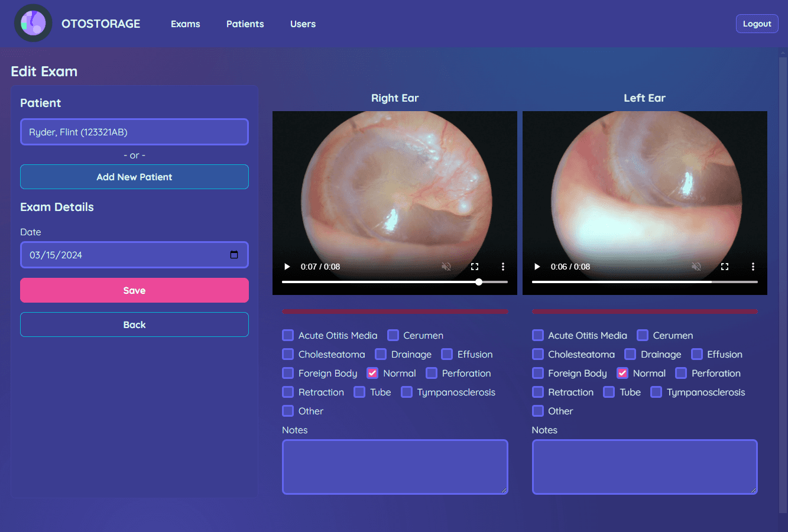Screen dimensions: 788x532
Task: Check Acute Otitis Media for Left Ear
Action: pos(538,335)
